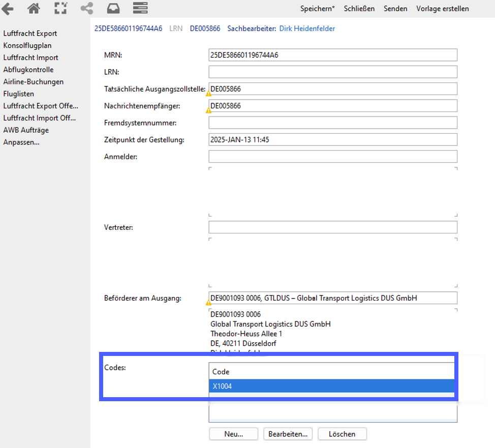Screen dimensions: 495x448
Task: Open the Dirk Heidenfelder Sachbearbeiter link
Action: point(307,28)
